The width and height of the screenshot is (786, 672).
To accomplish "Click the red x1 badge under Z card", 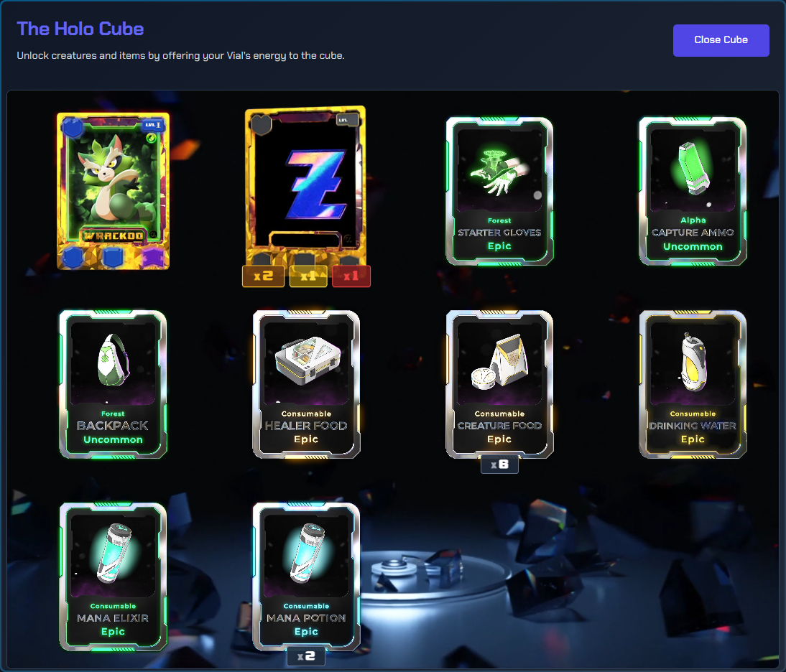I will 351,276.
